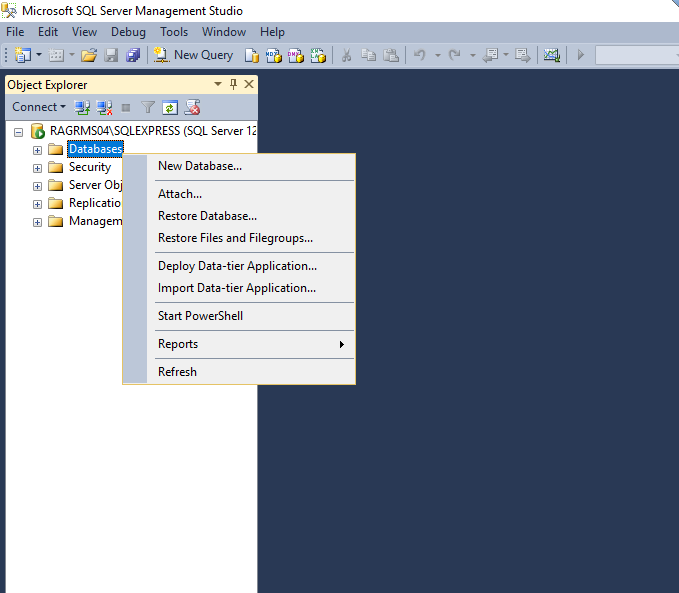This screenshot has width=679, height=593.
Task: Choose Refresh from context menu
Action: pyautogui.click(x=251, y=372)
